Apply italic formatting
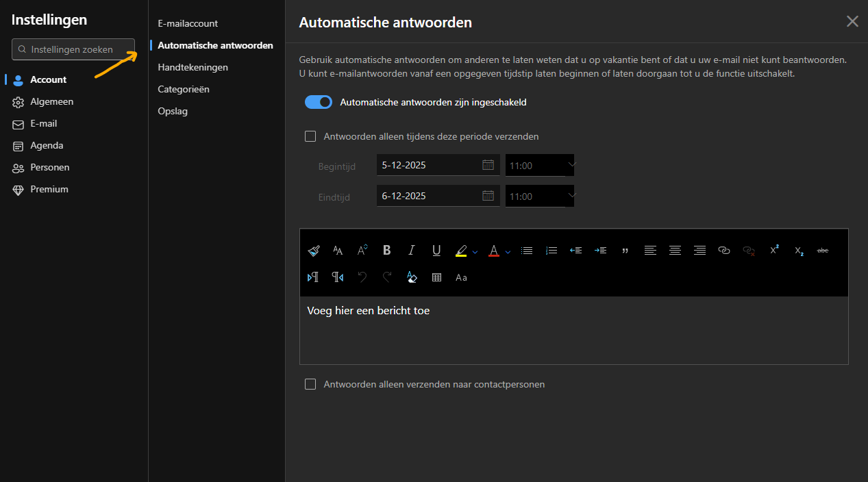Image resolution: width=868 pixels, height=482 pixels. tap(411, 251)
